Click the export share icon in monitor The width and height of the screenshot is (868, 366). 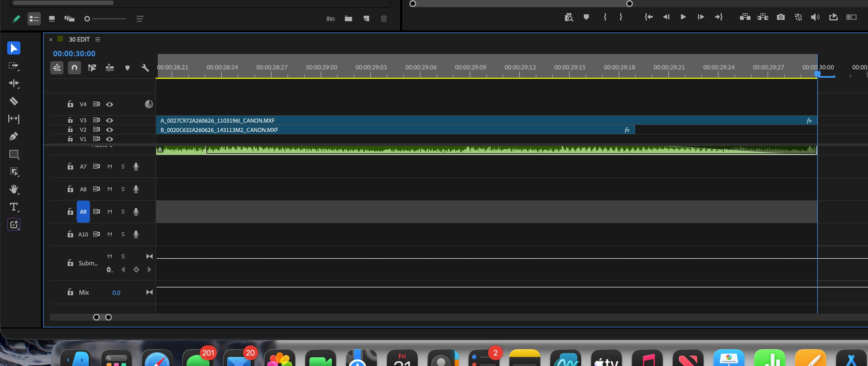click(x=833, y=17)
